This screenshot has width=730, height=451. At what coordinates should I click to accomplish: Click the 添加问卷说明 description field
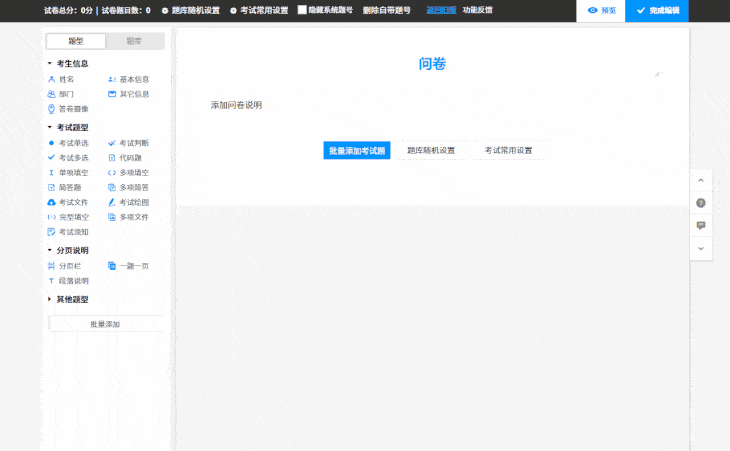click(237, 105)
